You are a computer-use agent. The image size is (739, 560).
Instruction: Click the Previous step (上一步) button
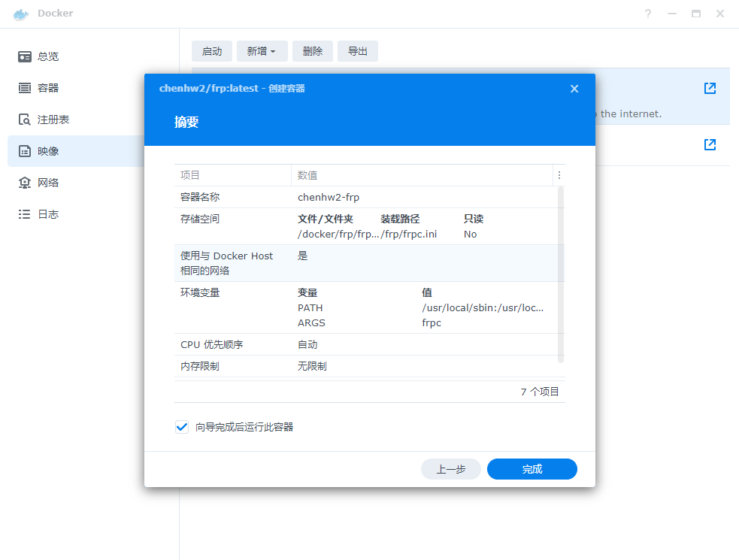[x=450, y=469]
